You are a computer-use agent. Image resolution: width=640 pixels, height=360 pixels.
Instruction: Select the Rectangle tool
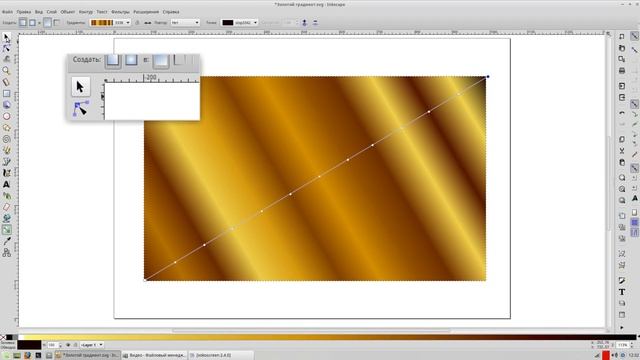click(x=7, y=93)
